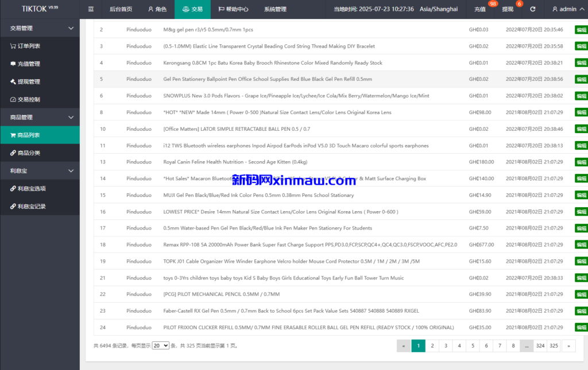Open the 系统管理 top menu
Viewport: 588px width, 370px height.
[275, 9]
